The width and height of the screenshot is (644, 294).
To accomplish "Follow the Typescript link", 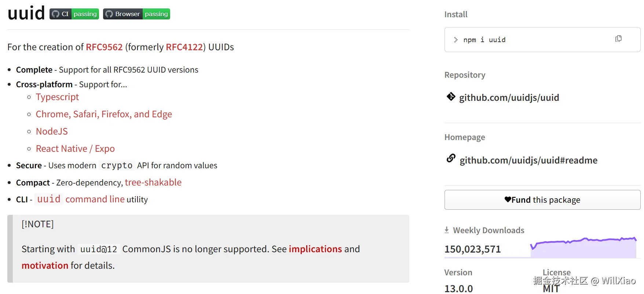I will (x=57, y=97).
